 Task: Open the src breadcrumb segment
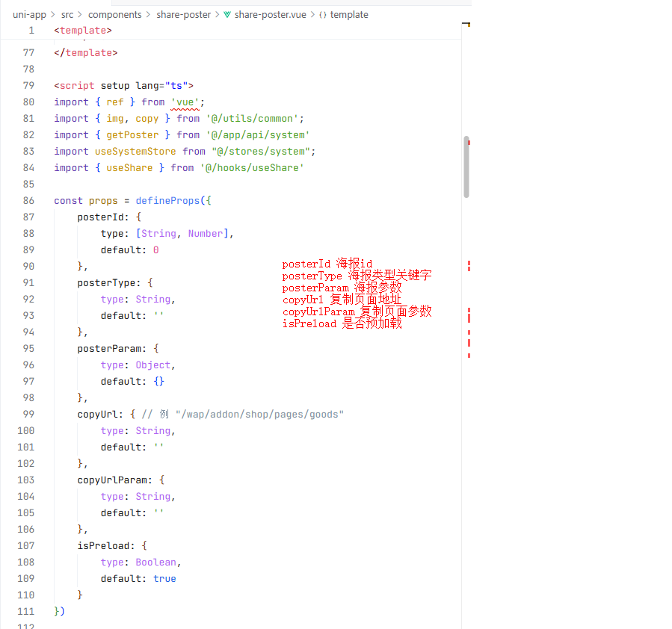pyautogui.click(x=67, y=15)
